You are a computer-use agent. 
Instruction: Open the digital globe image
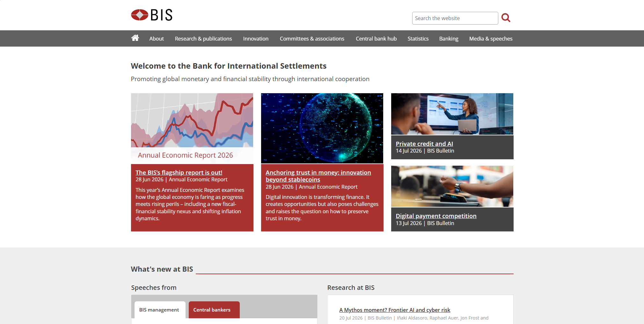[322, 128]
